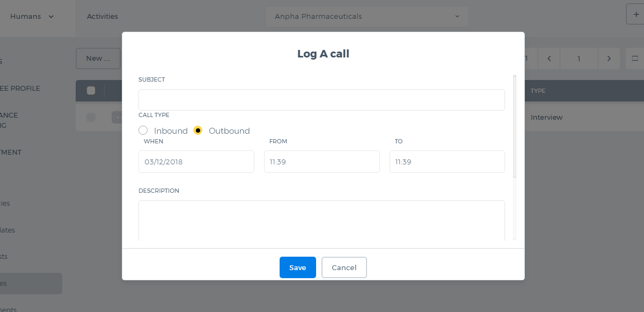Go to next page arrow icon
This screenshot has height=312, width=644.
(609, 59)
